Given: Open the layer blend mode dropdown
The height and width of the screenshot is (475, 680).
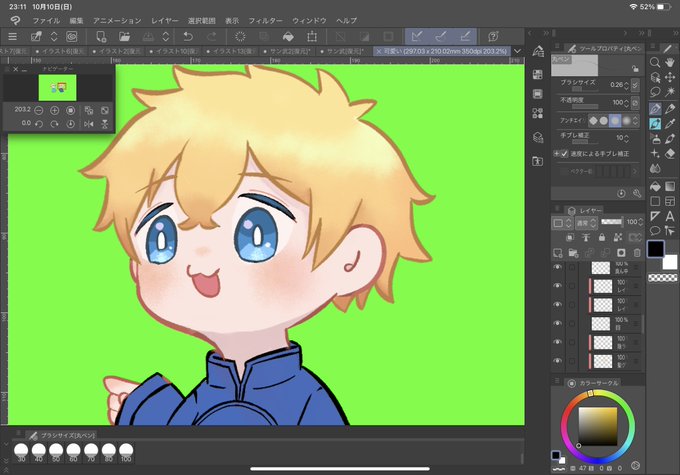Looking at the screenshot, I should tap(586, 223).
